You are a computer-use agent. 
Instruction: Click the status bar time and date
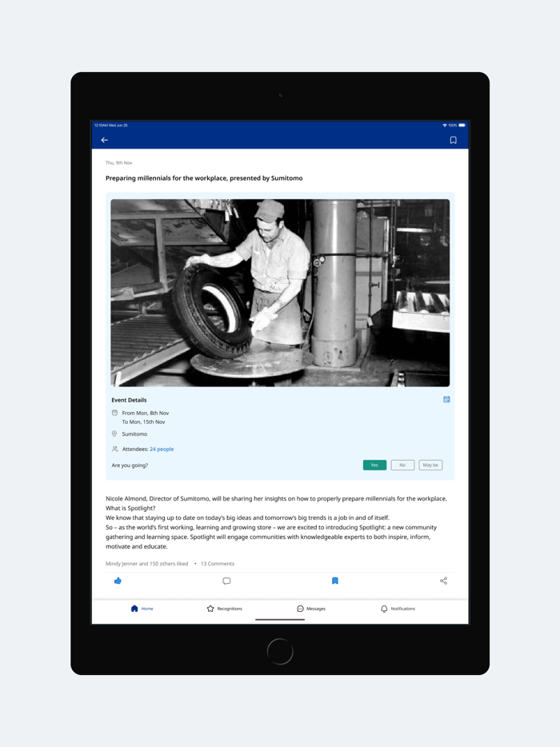click(111, 126)
